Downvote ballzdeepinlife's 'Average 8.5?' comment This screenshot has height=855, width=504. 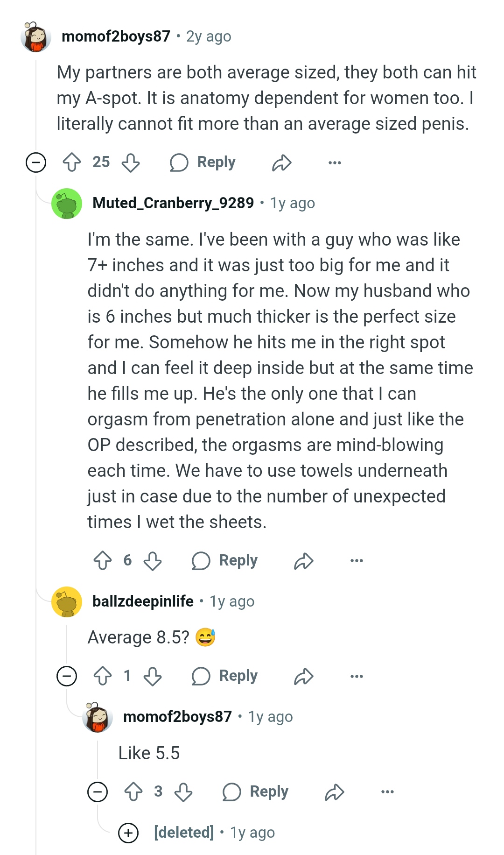[x=153, y=676]
